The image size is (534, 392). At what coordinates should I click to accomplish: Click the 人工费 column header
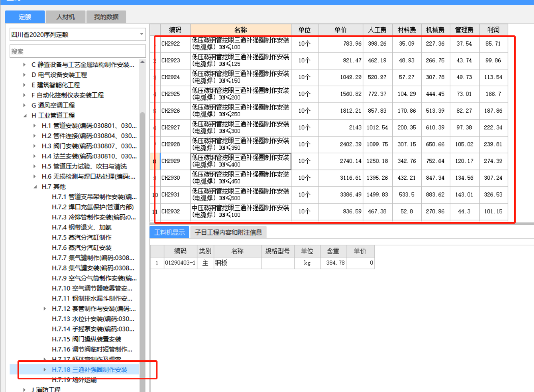[x=378, y=30]
